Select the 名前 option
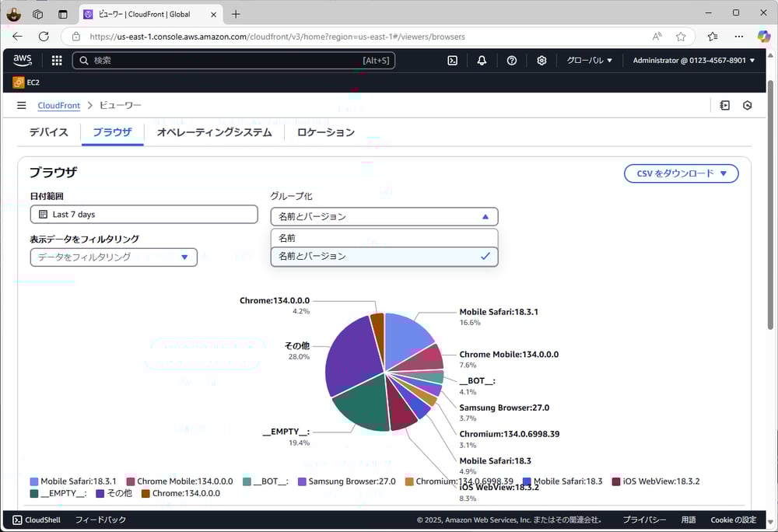Viewport: 778px width, 532px height. [x=384, y=238]
